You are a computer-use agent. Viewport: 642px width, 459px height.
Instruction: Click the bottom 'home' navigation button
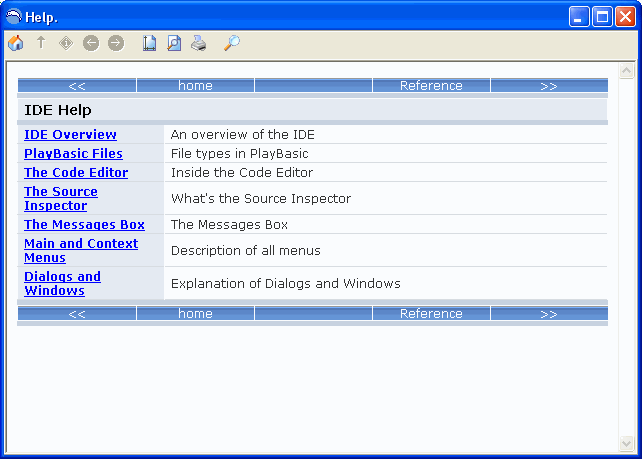coord(195,314)
